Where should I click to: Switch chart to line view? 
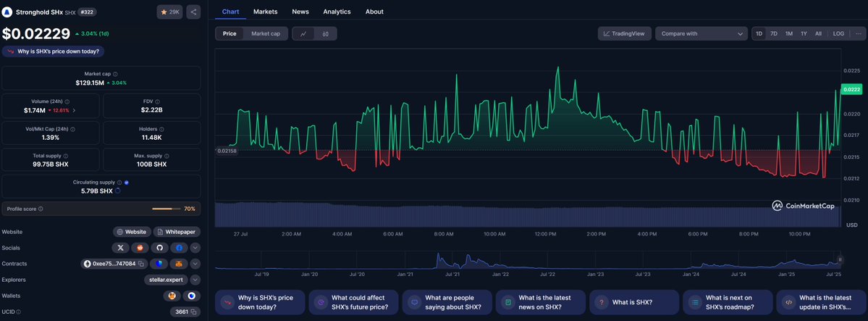pyautogui.click(x=303, y=34)
